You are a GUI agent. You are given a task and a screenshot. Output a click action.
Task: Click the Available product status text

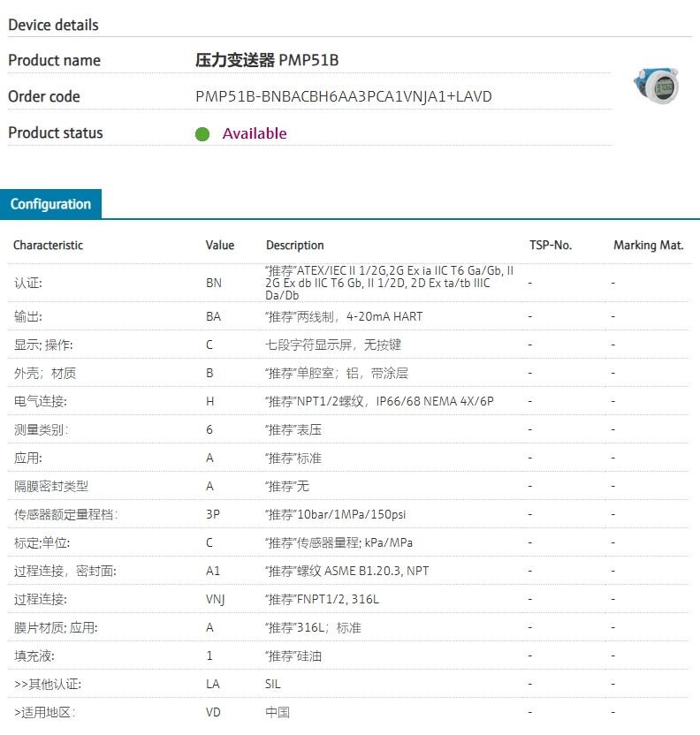(255, 133)
